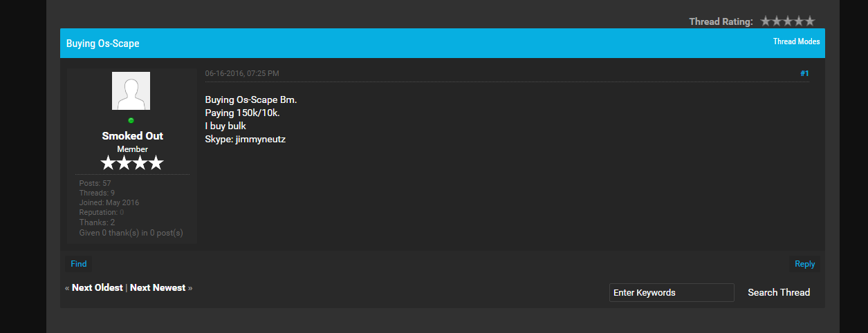Click the text I buy bulk
868x333 pixels.
[225, 126]
